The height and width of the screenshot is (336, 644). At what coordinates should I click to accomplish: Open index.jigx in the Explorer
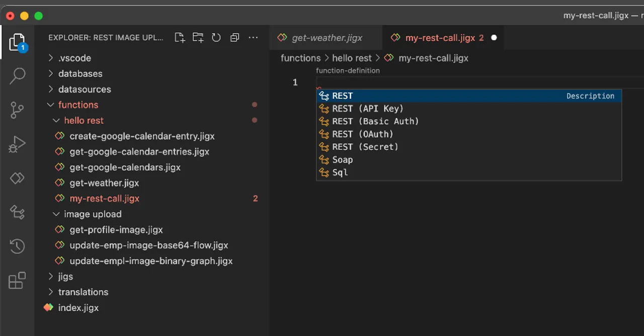click(x=78, y=307)
